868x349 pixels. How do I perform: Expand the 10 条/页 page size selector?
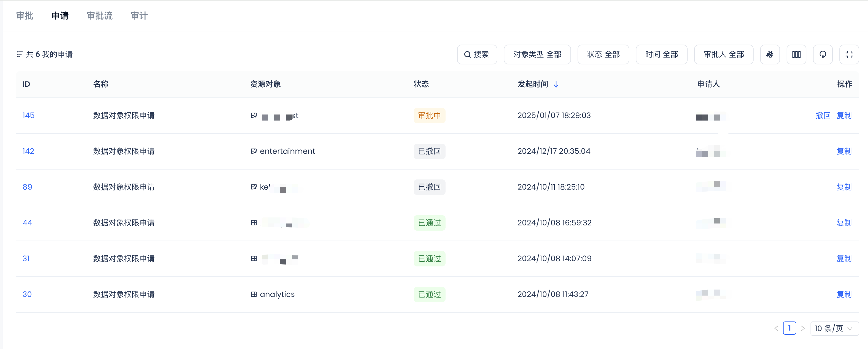[834, 328]
